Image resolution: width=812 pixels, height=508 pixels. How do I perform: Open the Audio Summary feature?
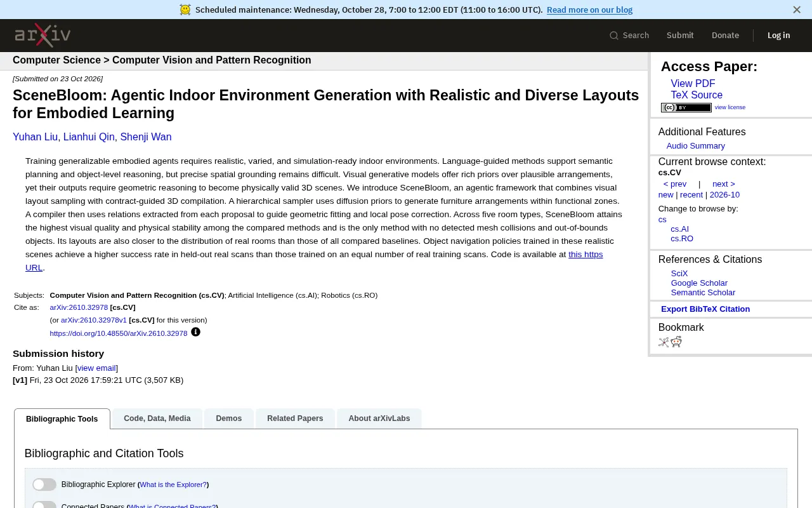click(695, 146)
